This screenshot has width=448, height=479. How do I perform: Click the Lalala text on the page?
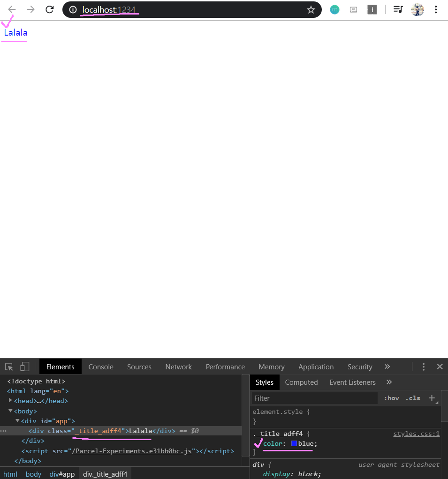pos(15,32)
